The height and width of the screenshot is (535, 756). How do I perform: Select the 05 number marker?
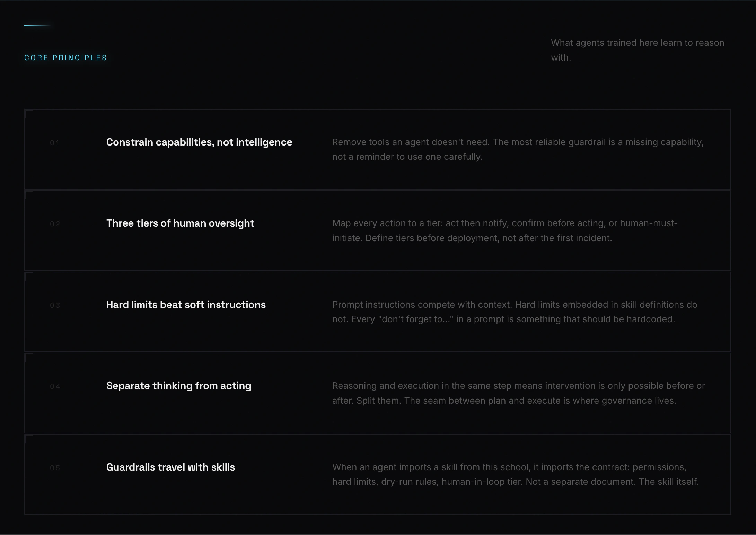pos(55,468)
